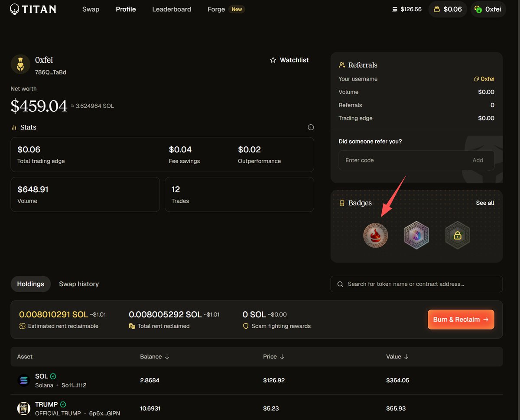The image size is (520, 420).
Task: Click the Referrals panel heading
Action: point(363,65)
